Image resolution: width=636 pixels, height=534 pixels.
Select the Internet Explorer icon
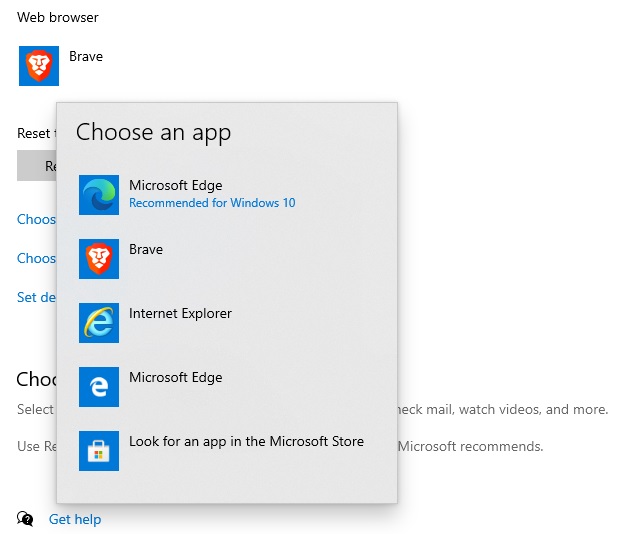99,323
